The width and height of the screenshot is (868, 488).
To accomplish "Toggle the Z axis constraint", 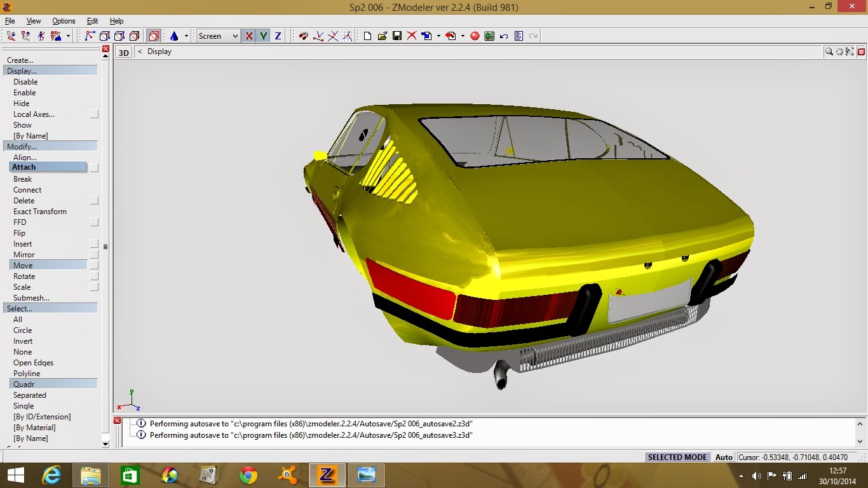I will tap(278, 36).
